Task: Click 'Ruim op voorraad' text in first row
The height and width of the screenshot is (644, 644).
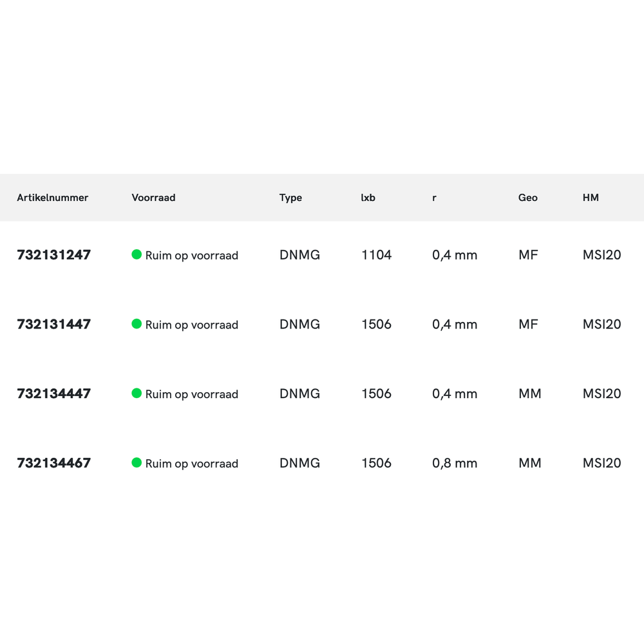Action: click(192, 256)
